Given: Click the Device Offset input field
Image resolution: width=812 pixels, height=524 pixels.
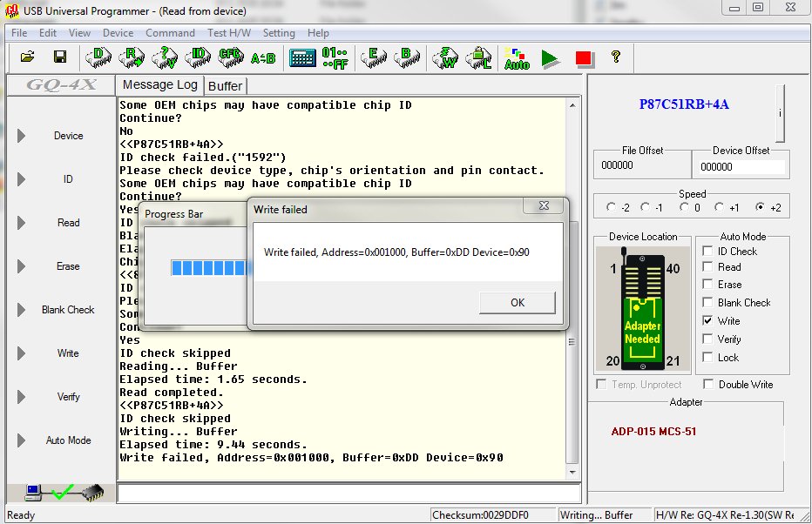Looking at the screenshot, I should [x=741, y=166].
